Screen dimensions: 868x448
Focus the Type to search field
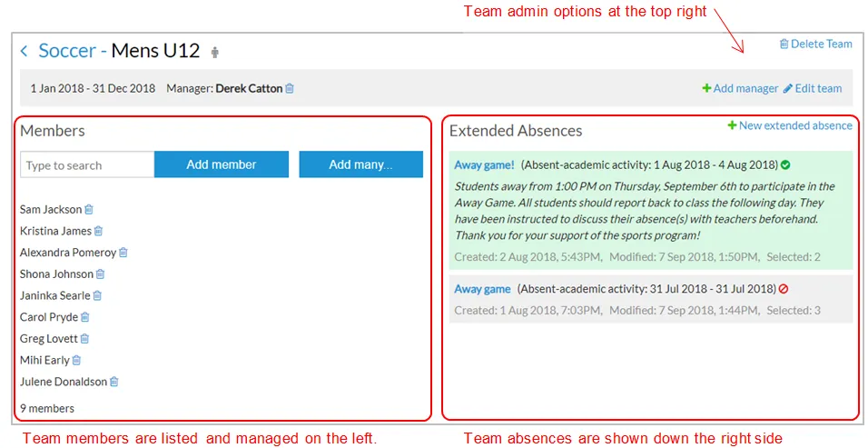[87, 164]
